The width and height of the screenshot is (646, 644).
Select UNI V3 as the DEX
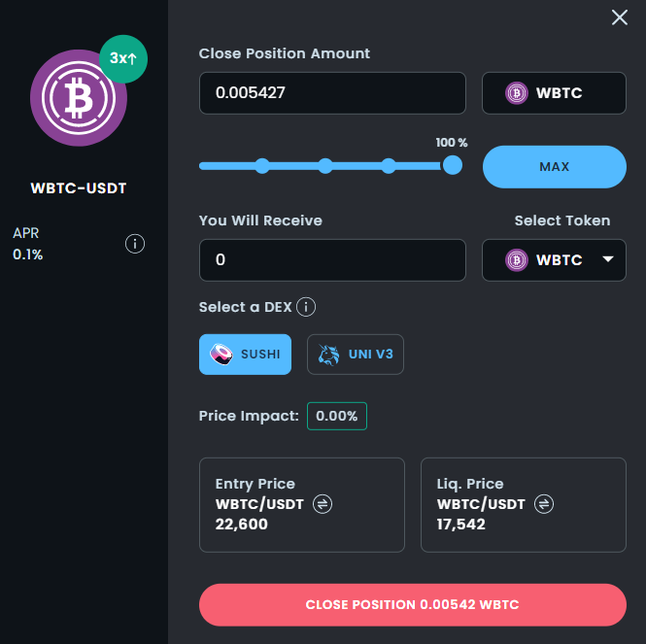356,355
